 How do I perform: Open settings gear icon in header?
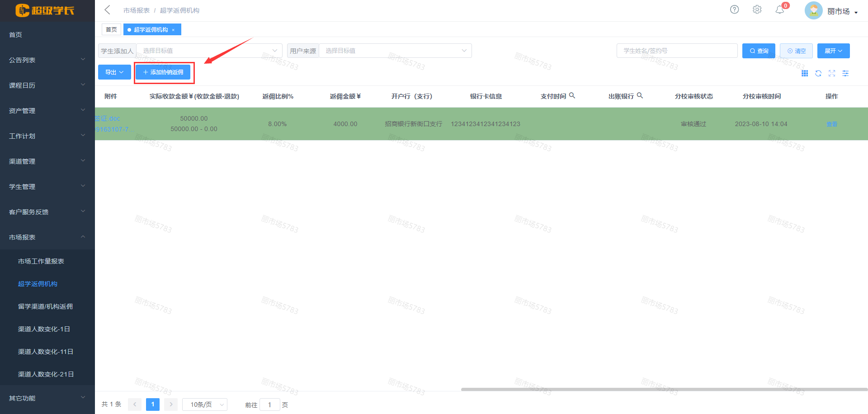[x=757, y=9]
